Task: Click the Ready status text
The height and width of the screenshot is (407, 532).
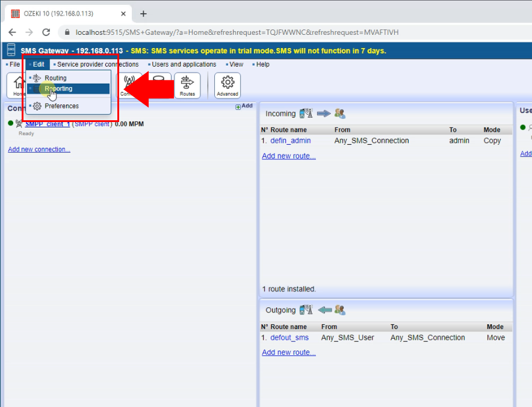Action: click(26, 133)
